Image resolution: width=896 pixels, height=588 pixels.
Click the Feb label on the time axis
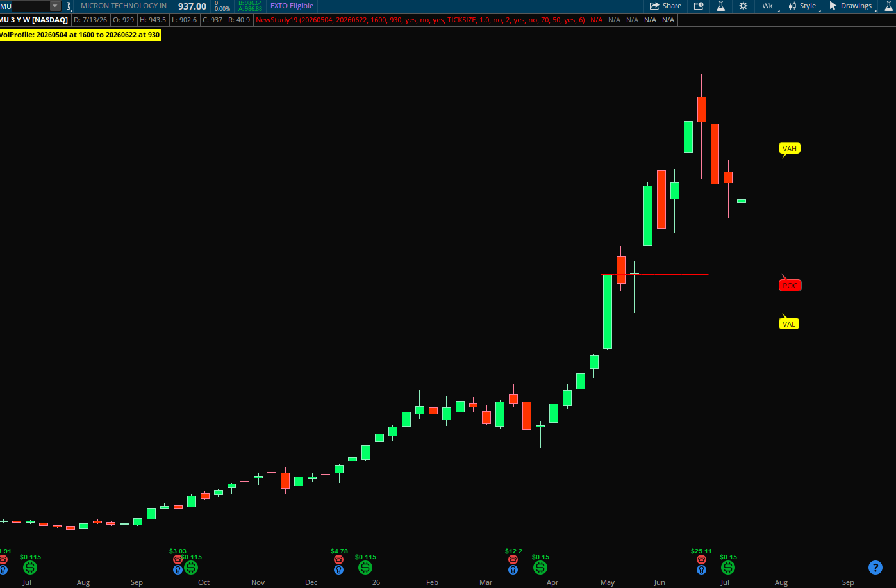pyautogui.click(x=432, y=582)
